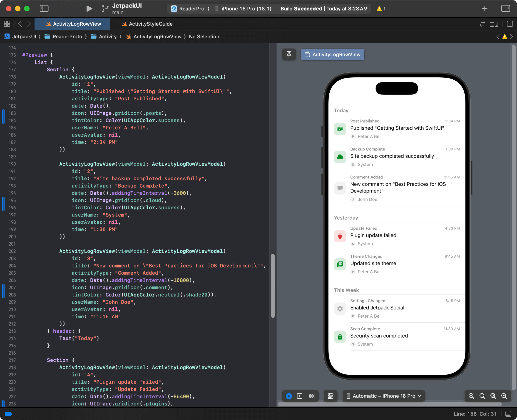Viewport: 517px width, 420px height.
Task: Pin the ActivityLogRowView preview
Action: (289, 54)
